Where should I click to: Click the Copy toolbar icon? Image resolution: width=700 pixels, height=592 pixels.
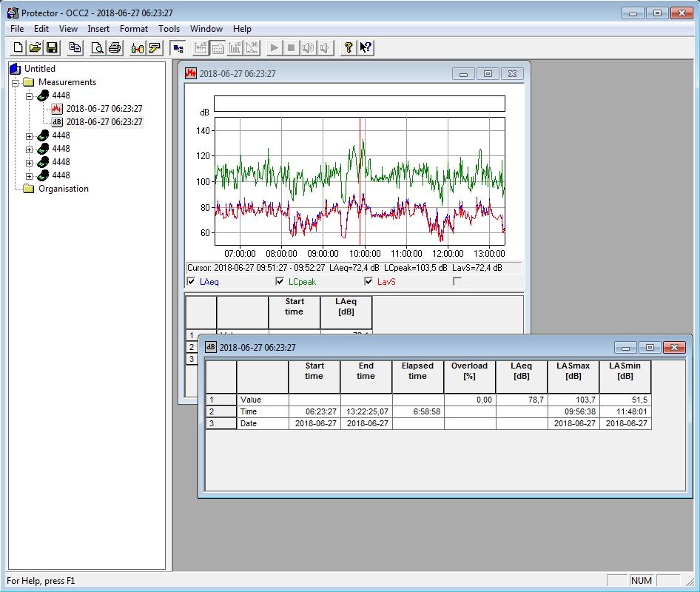75,47
